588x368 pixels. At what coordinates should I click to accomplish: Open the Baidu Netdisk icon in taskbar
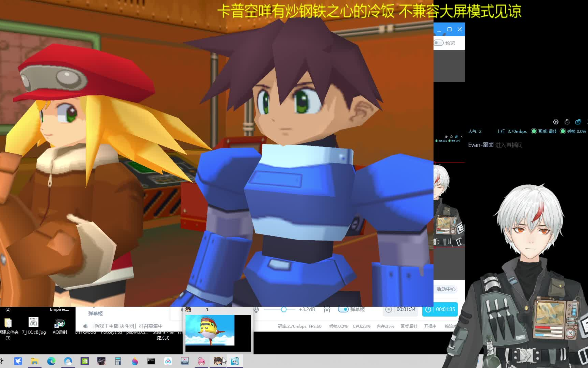click(168, 361)
